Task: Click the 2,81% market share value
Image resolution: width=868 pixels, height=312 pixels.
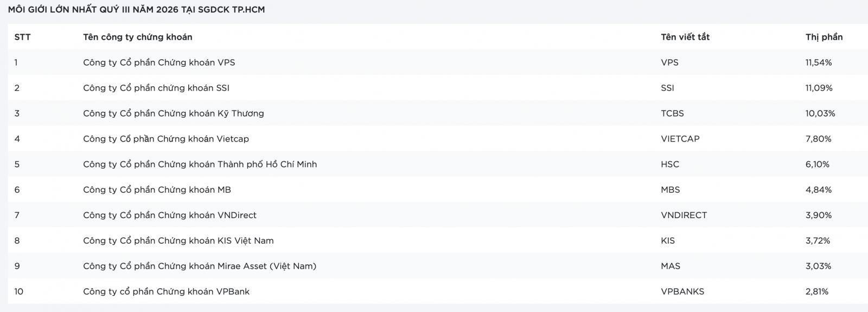Action: tap(817, 291)
